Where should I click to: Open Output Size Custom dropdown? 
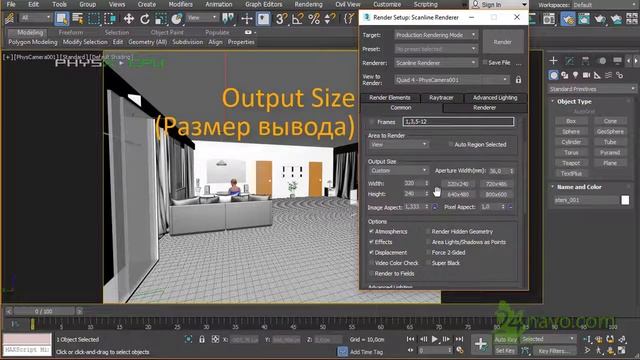[x=398, y=171]
